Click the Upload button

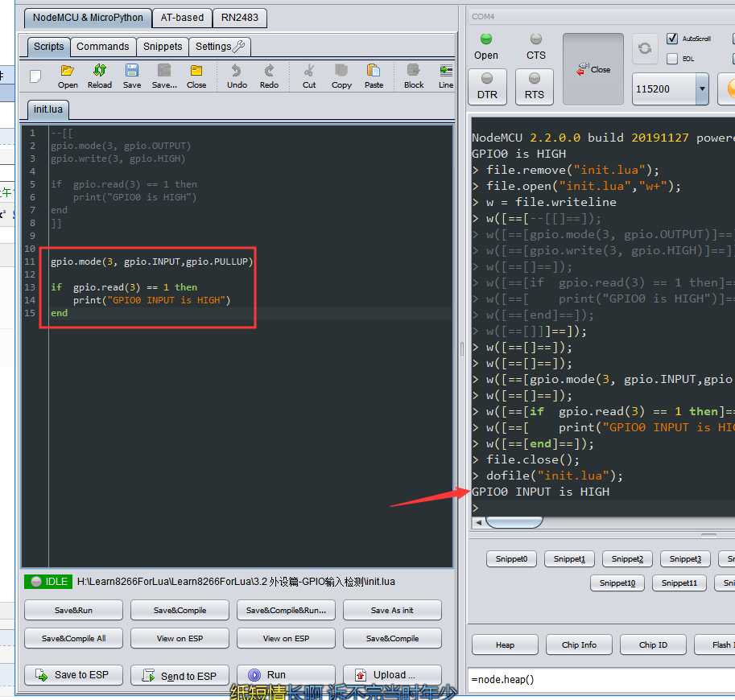(x=392, y=675)
